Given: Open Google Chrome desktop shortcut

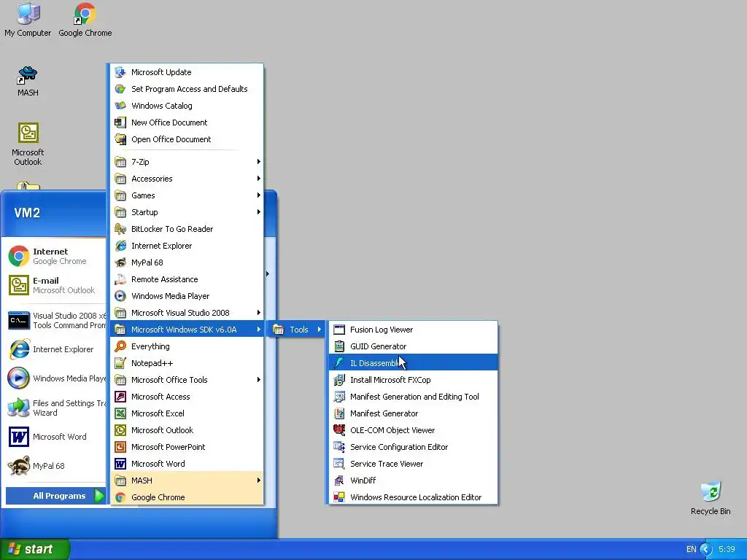Looking at the screenshot, I should [85, 20].
